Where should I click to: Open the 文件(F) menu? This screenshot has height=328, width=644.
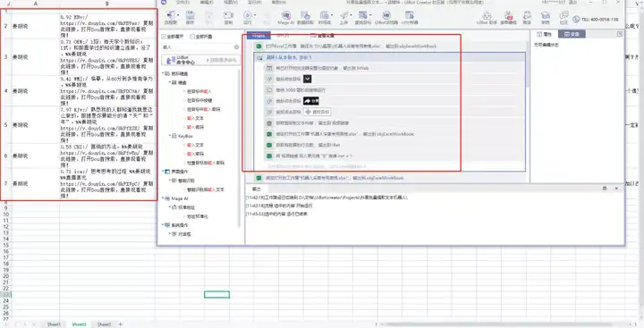[182, 3]
